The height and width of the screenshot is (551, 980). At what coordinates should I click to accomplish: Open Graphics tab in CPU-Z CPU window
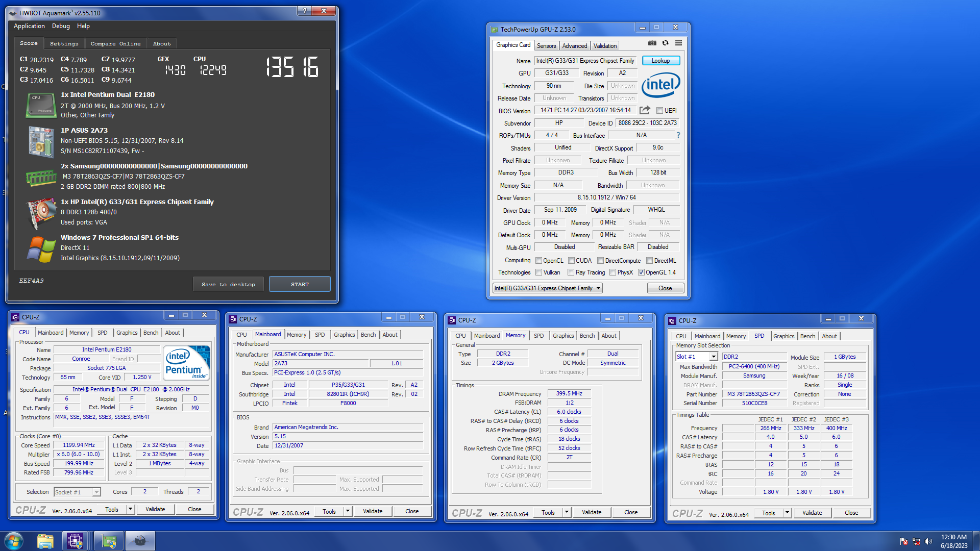tap(127, 333)
